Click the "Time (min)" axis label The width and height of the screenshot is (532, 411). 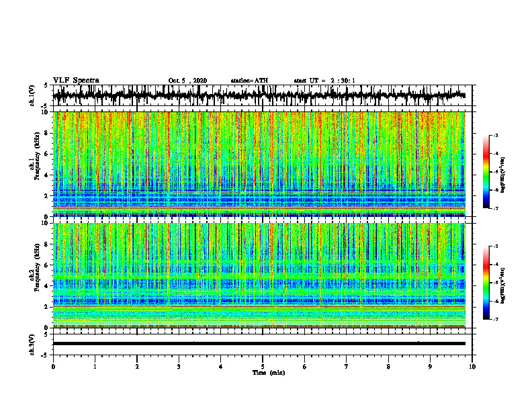click(269, 373)
